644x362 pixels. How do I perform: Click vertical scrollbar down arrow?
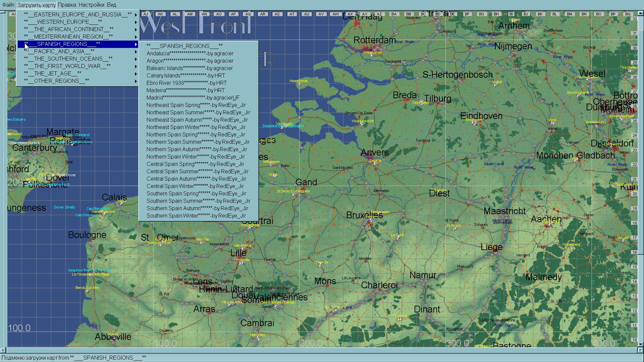click(x=640, y=344)
